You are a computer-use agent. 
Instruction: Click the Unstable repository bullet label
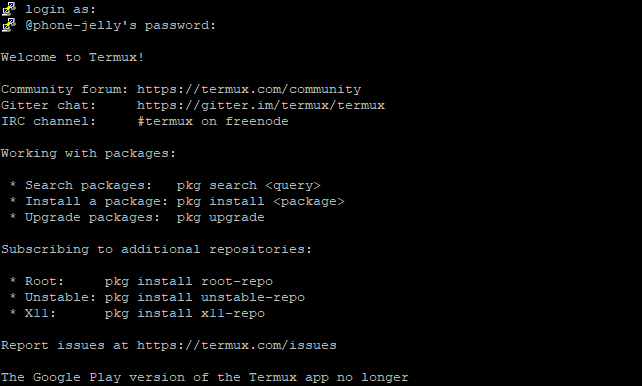[60, 298]
